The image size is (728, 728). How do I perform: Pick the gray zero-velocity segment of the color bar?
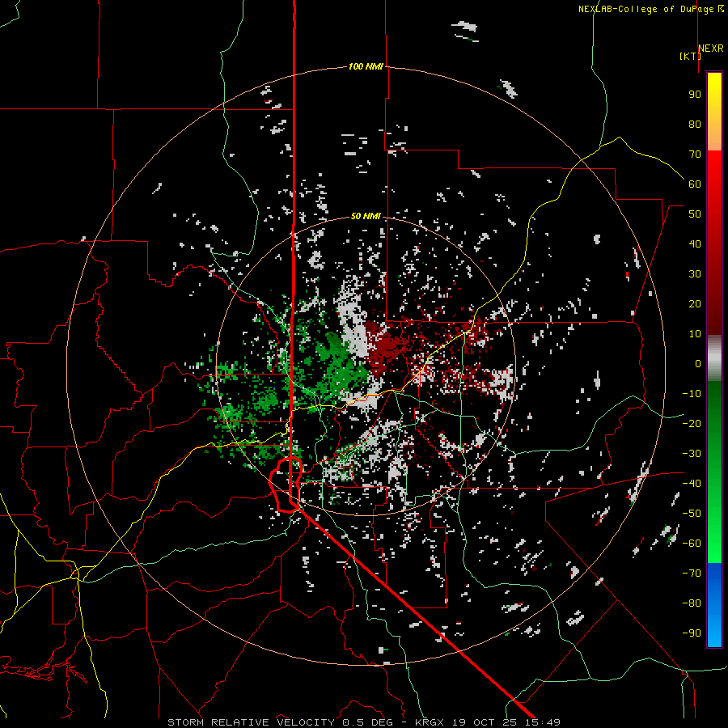point(714,358)
